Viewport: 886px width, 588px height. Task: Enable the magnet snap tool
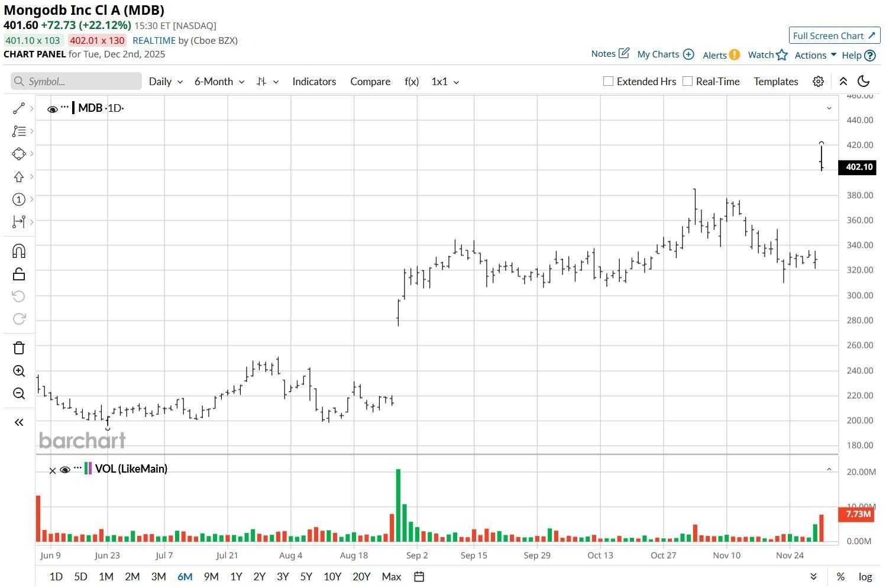point(18,251)
